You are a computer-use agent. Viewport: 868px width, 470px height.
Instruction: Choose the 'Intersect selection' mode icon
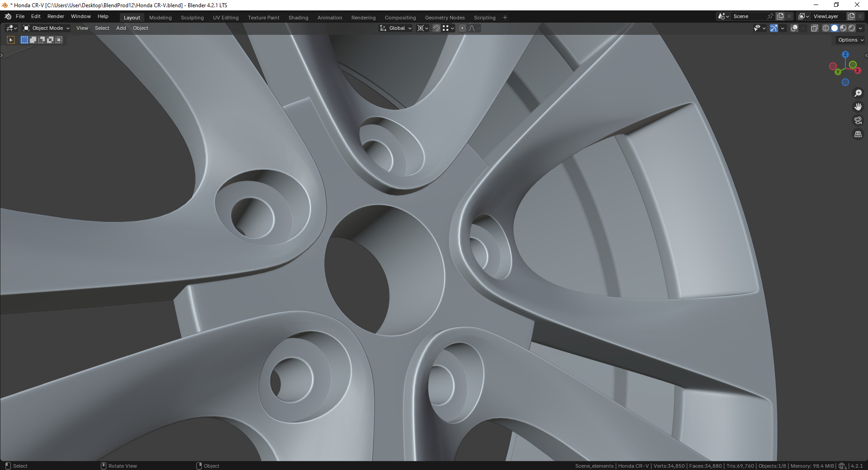(x=59, y=40)
